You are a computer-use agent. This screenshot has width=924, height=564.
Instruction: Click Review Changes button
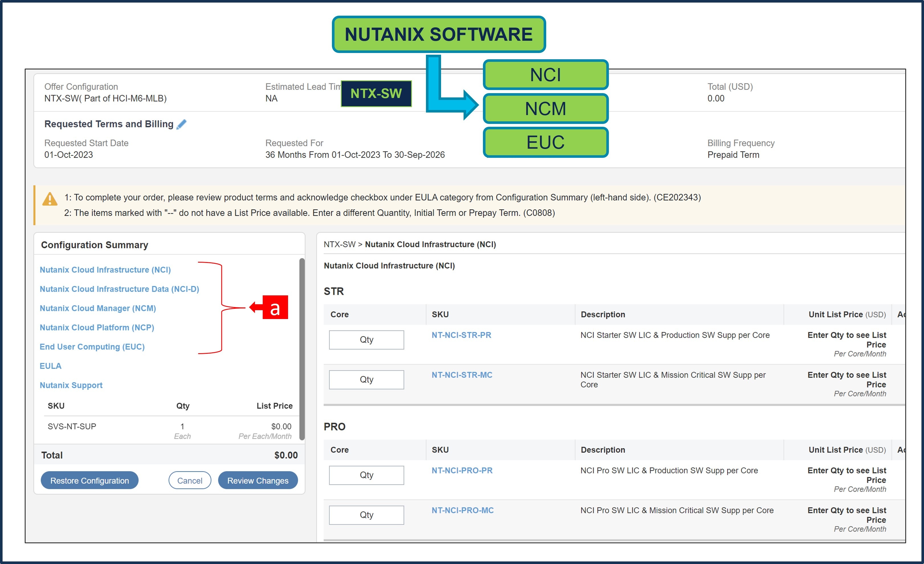(258, 480)
